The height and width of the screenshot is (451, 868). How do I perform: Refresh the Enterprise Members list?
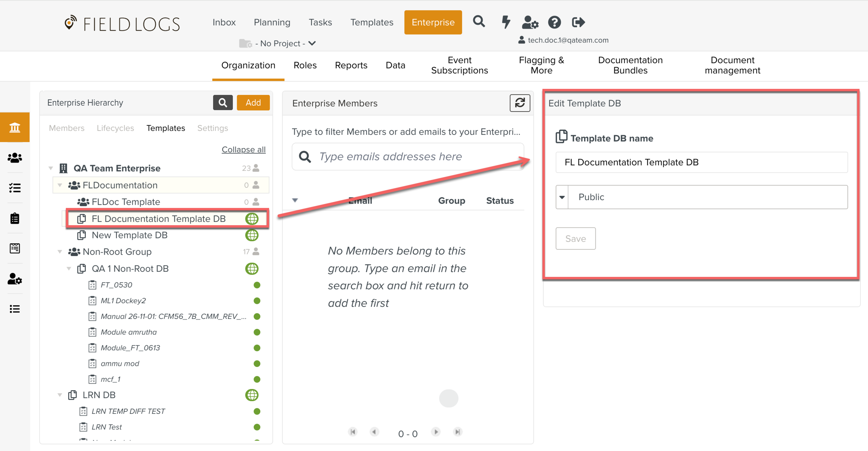(x=519, y=103)
